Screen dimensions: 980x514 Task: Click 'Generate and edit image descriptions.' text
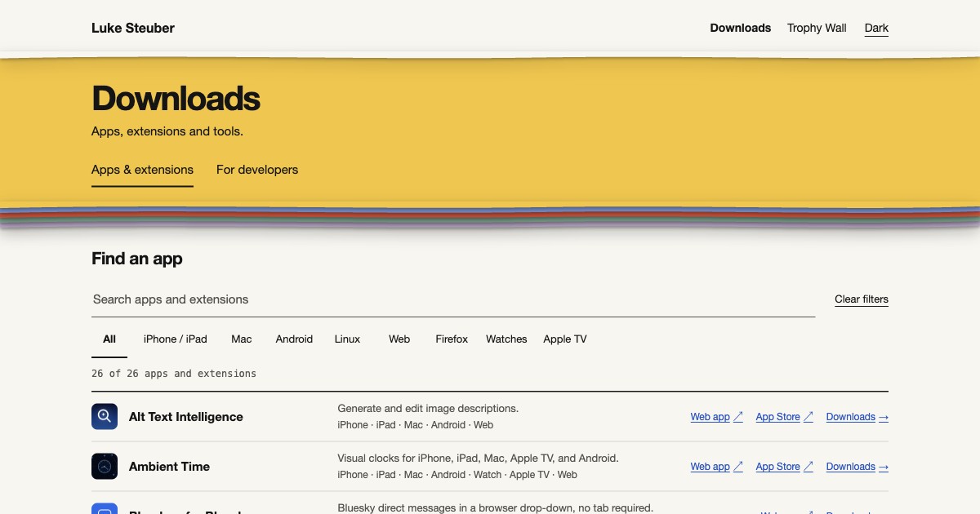428,408
